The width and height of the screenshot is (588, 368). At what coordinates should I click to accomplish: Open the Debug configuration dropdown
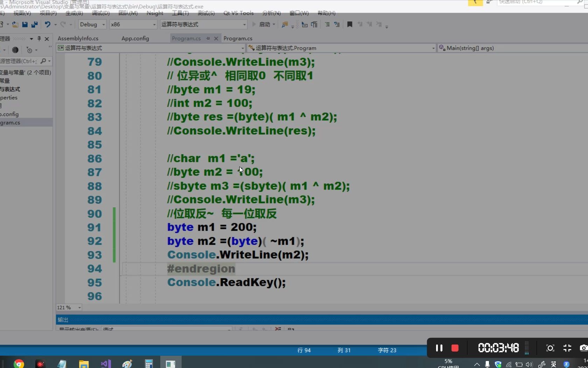[92, 25]
